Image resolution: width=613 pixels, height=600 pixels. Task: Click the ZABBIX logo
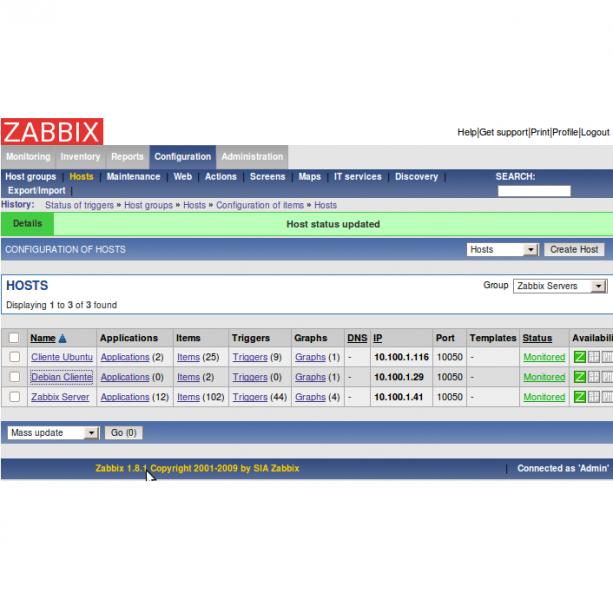(52, 131)
